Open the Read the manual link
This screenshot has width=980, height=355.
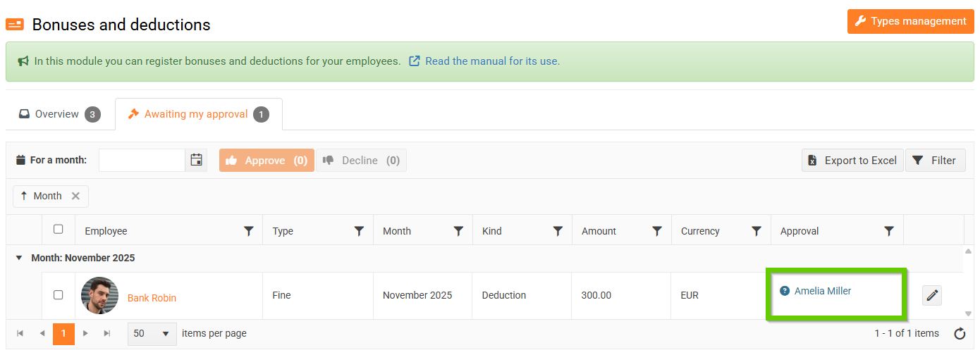pyautogui.click(x=492, y=61)
